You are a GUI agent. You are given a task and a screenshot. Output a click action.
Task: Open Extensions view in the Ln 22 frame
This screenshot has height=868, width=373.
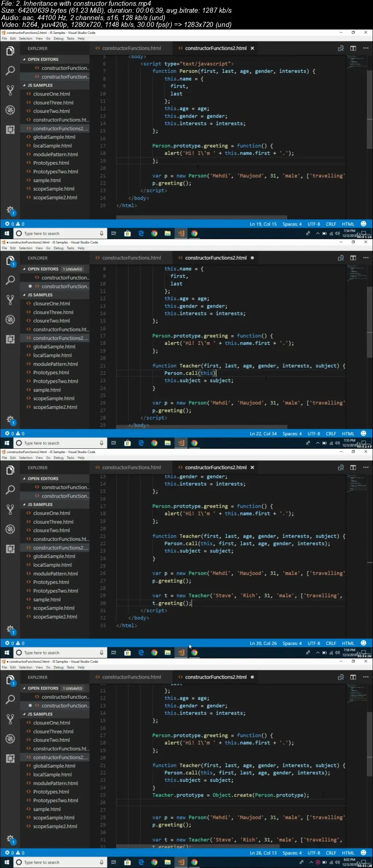click(x=10, y=339)
